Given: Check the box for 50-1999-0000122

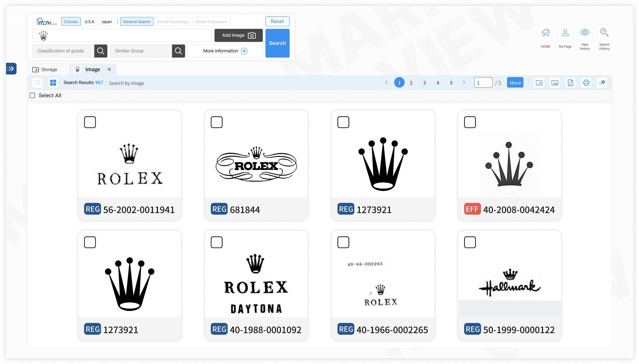Looking at the screenshot, I should (x=470, y=242).
